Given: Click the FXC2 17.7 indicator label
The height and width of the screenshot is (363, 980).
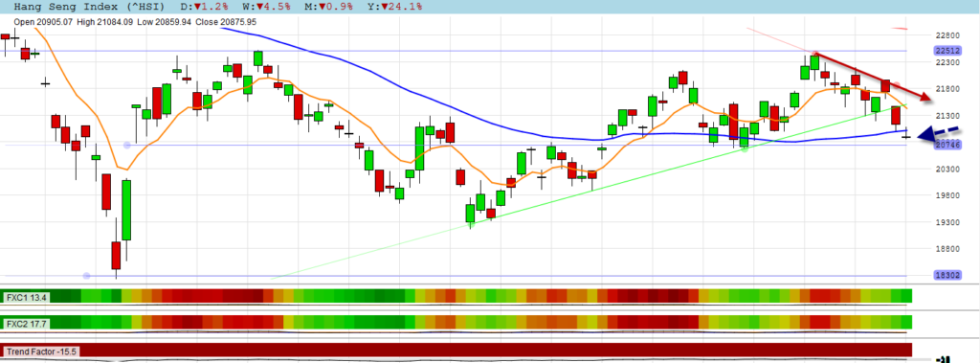Looking at the screenshot, I should pos(25,324).
